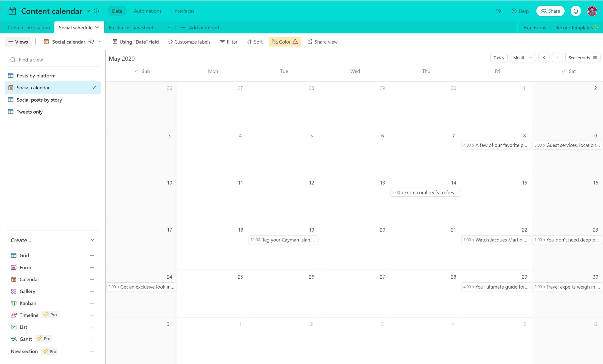Click the Kanban view create icon
This screenshot has height=364, width=603.
(x=92, y=303)
